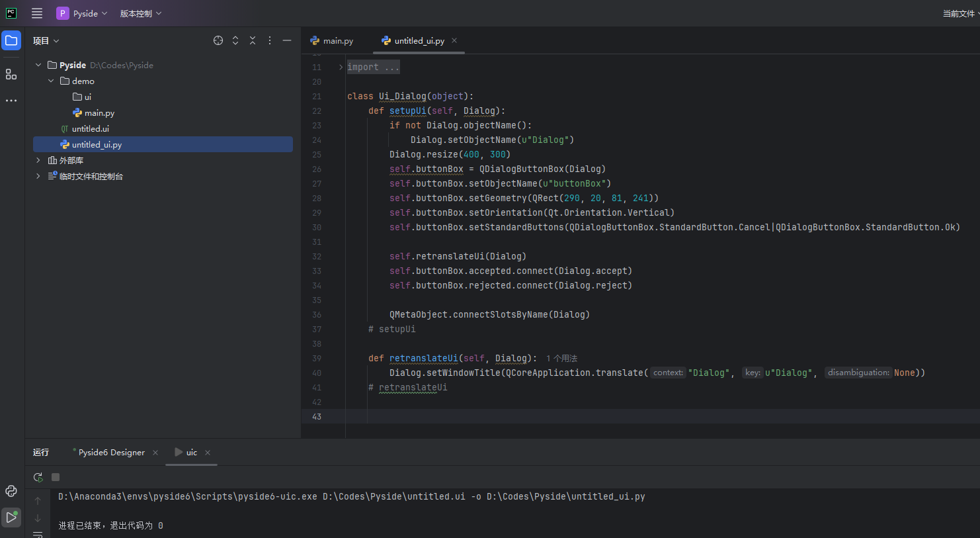Screen dimensions: 980x538
Task: Toggle the Run tool window icon
Action: tap(11, 517)
